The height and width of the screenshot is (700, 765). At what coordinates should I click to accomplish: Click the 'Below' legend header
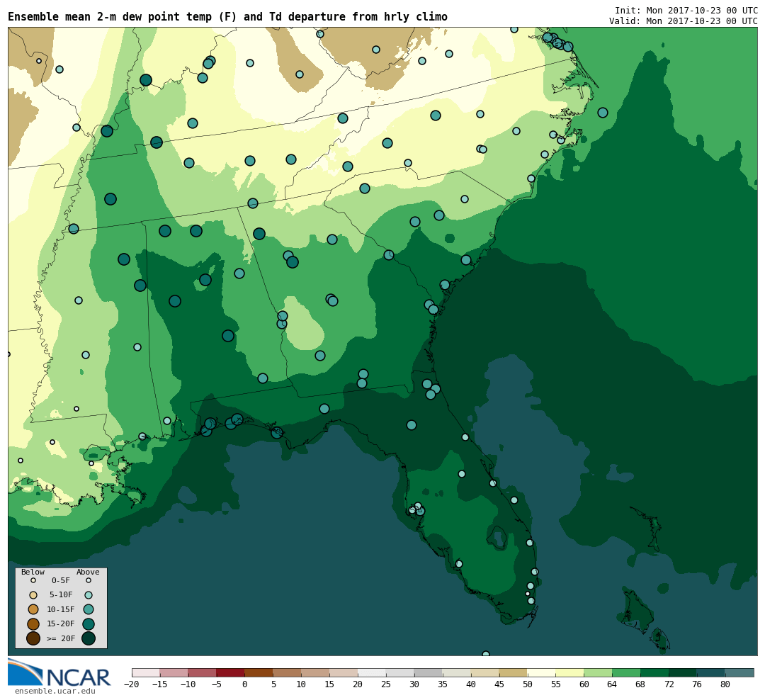coord(33,572)
